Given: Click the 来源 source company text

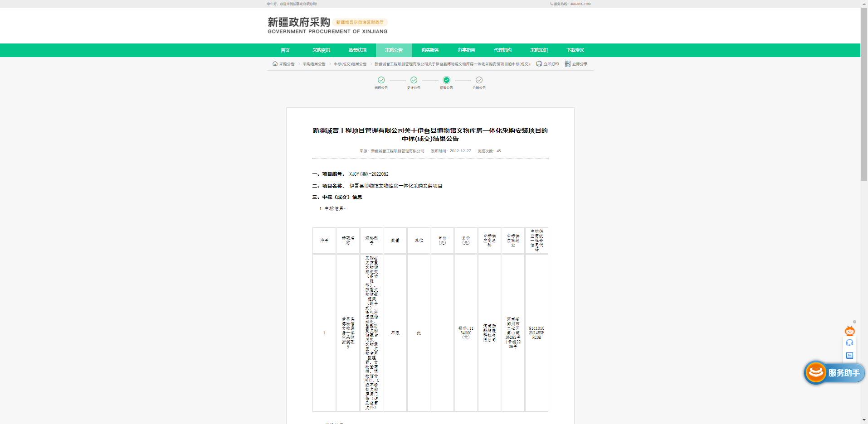Looking at the screenshot, I should pyautogui.click(x=392, y=151).
